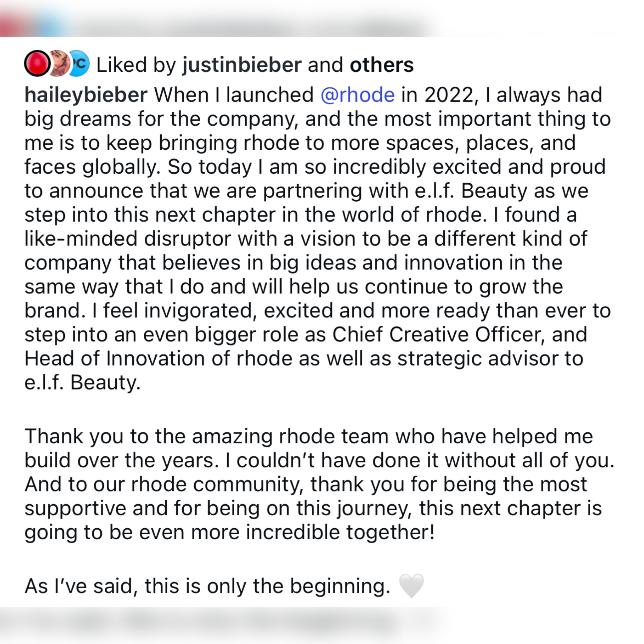The width and height of the screenshot is (644, 644).
Task: Tap the white heart emoji
Action: click(411, 586)
